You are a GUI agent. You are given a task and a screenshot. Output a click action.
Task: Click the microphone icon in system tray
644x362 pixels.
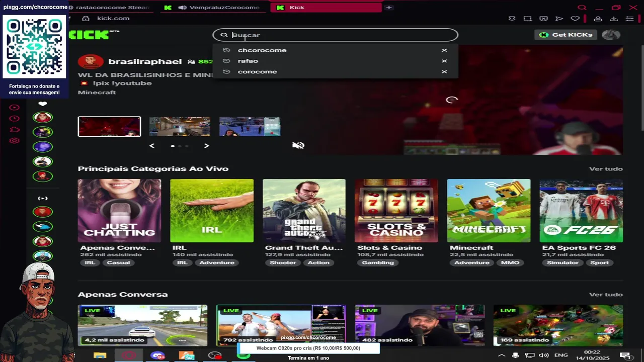515,355
